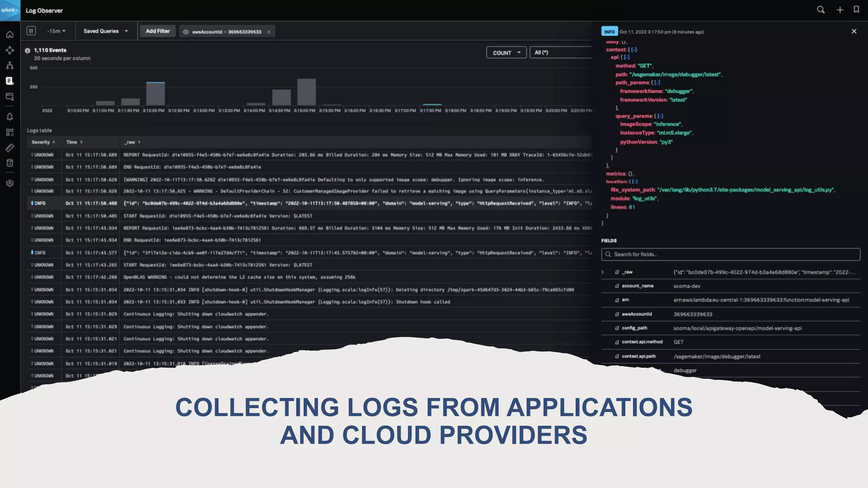Sort by the _raw column header
Screen dimensions: 868x488
point(132,142)
